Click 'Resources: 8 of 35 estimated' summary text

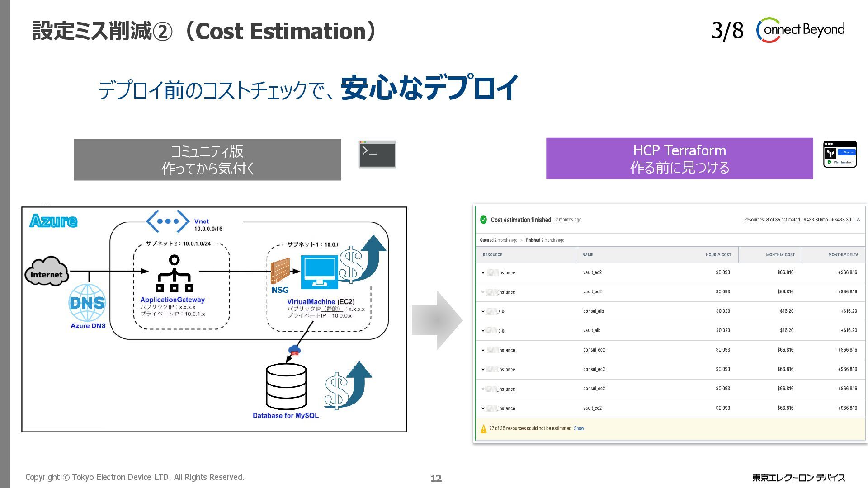pyautogui.click(x=772, y=220)
